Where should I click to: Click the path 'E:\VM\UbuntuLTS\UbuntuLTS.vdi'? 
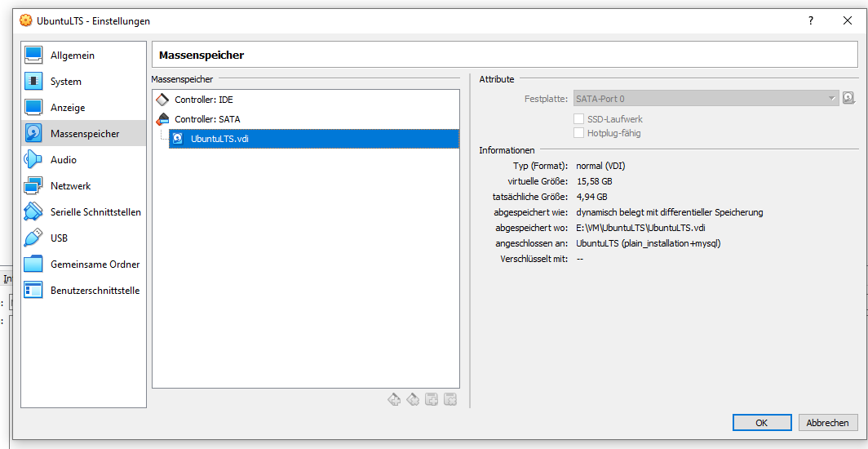point(640,228)
